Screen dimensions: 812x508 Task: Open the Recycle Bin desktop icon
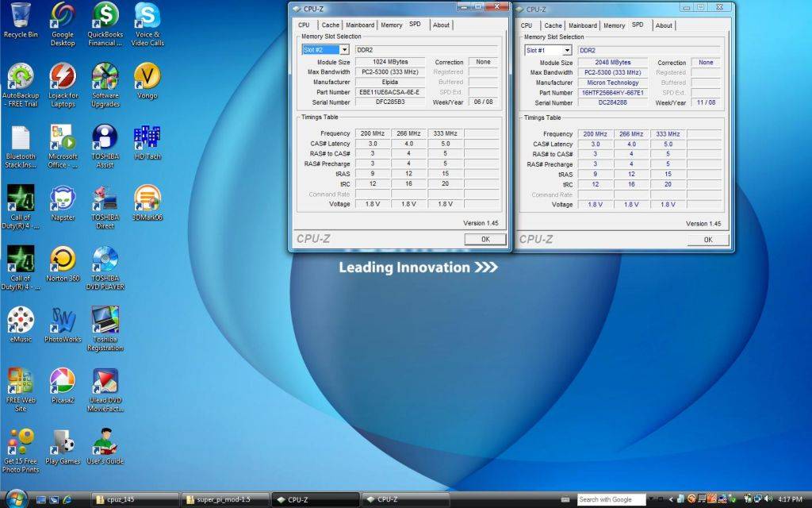(21, 16)
